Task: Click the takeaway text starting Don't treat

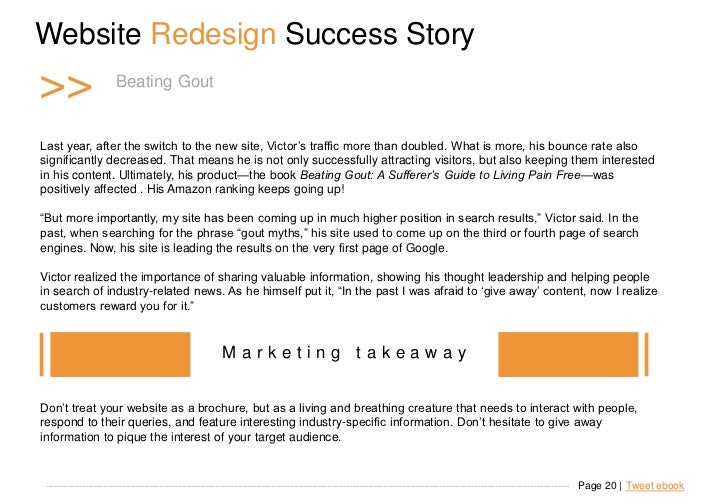Action: [x=338, y=422]
